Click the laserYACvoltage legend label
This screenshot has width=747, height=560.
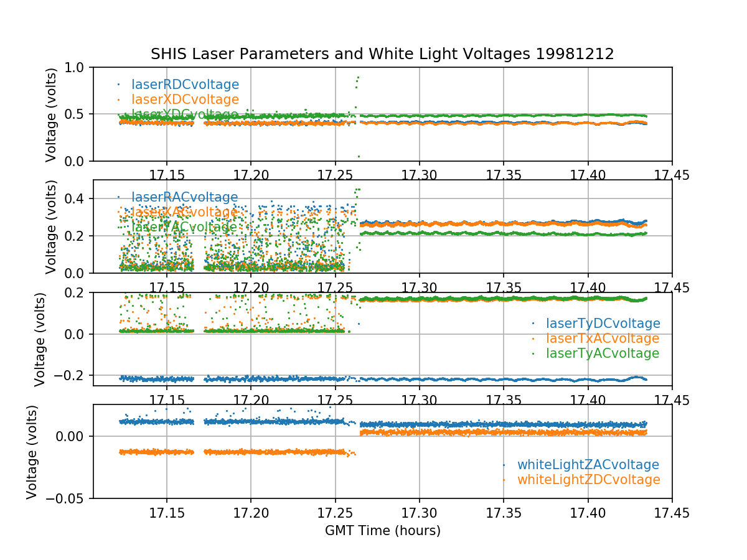[184, 227]
